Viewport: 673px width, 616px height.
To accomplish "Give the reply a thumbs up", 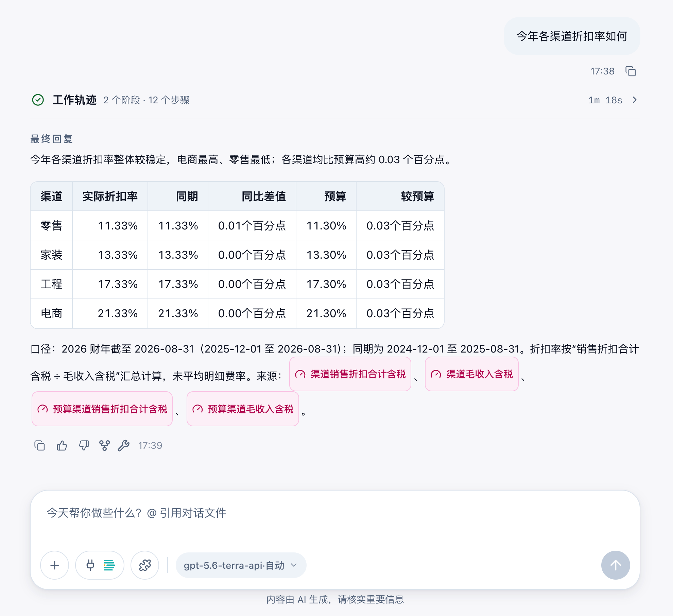I will [x=62, y=445].
